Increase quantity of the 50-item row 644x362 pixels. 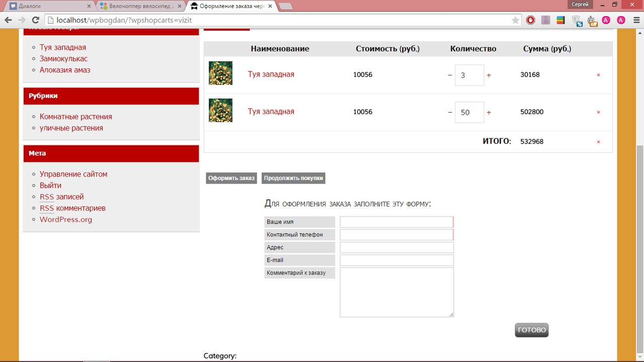pos(489,112)
